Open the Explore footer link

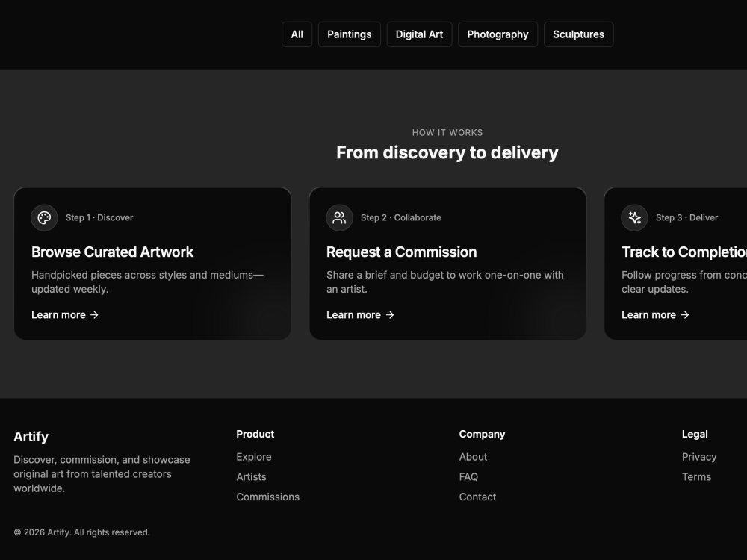coord(254,457)
